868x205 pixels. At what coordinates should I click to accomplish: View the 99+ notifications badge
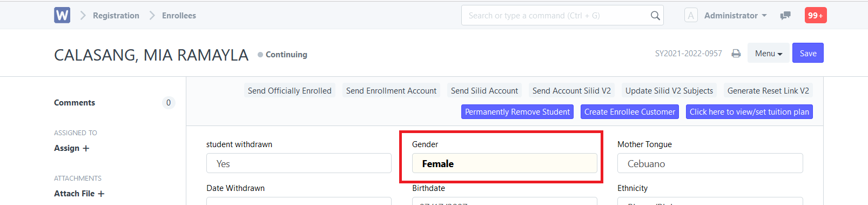pos(816,15)
